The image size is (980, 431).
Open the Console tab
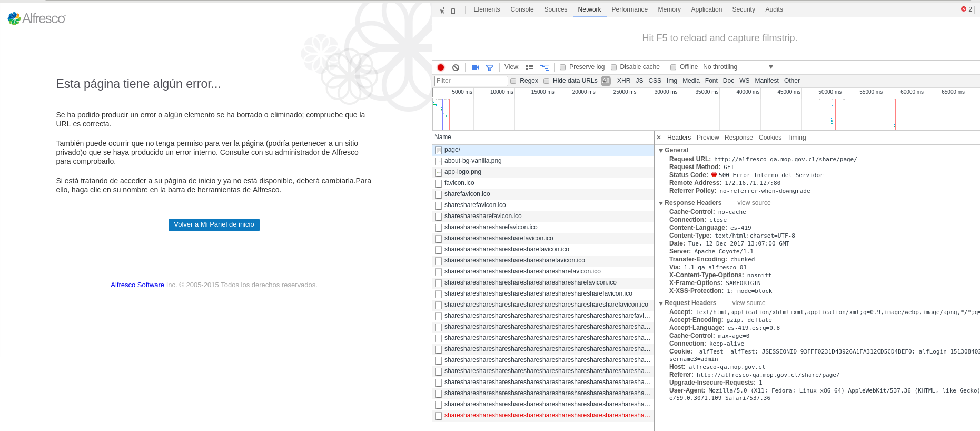[521, 9]
